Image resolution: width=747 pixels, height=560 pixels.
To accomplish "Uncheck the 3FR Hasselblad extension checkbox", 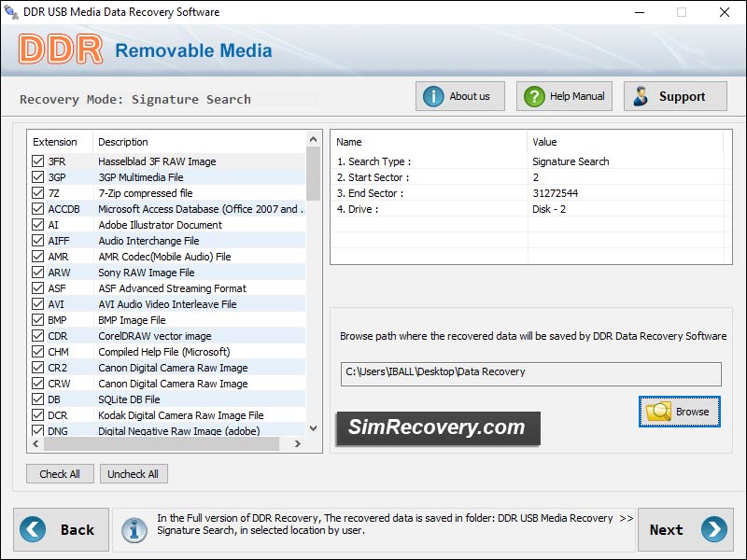I will (x=38, y=161).
